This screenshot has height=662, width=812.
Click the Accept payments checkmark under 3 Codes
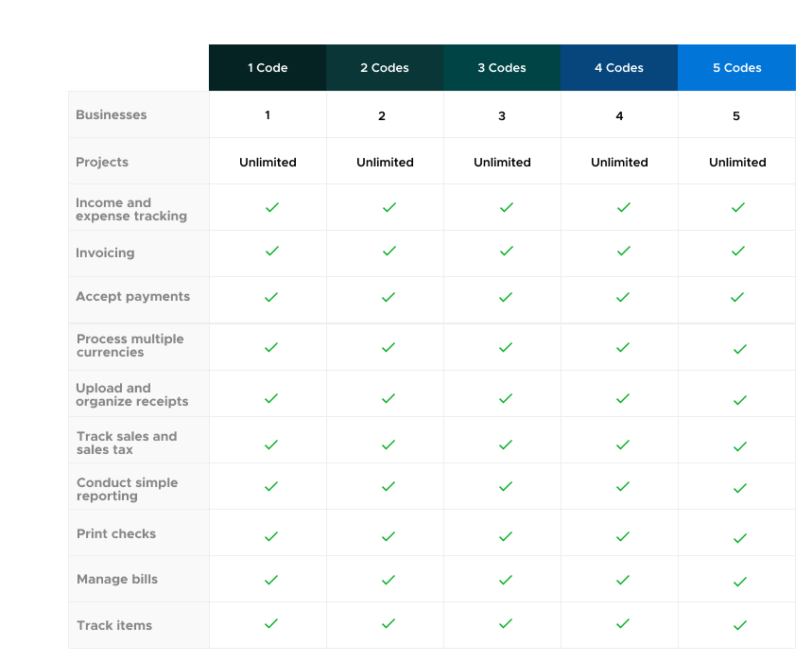pyautogui.click(x=506, y=297)
